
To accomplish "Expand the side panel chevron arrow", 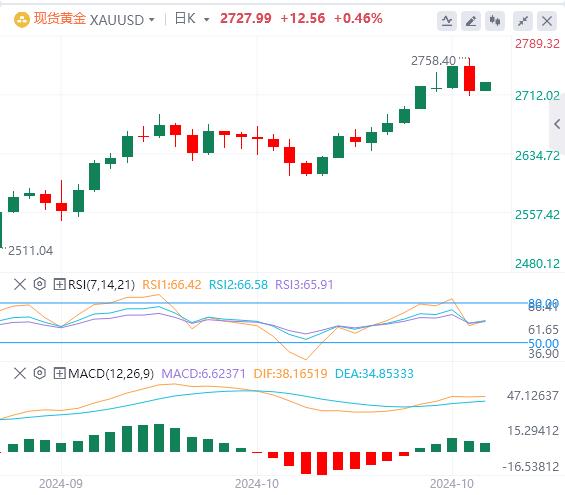I will [557, 124].
